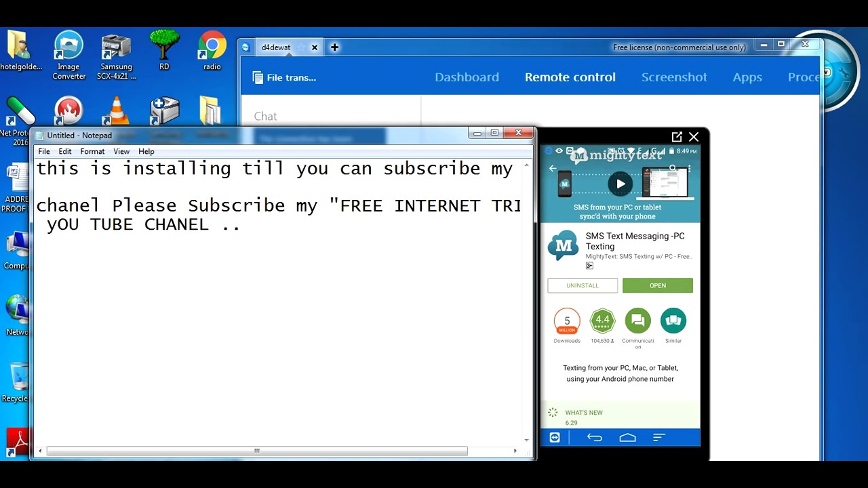Tap the WHAT'S NEW section header
868x488 pixels.
[x=584, y=413]
